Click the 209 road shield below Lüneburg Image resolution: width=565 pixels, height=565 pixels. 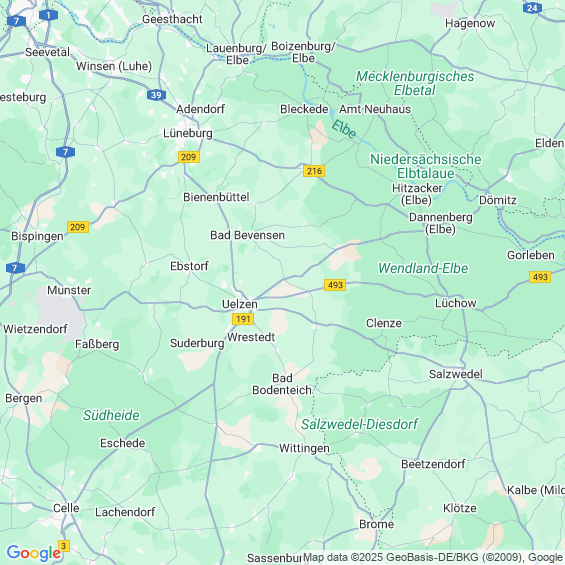[189, 157]
